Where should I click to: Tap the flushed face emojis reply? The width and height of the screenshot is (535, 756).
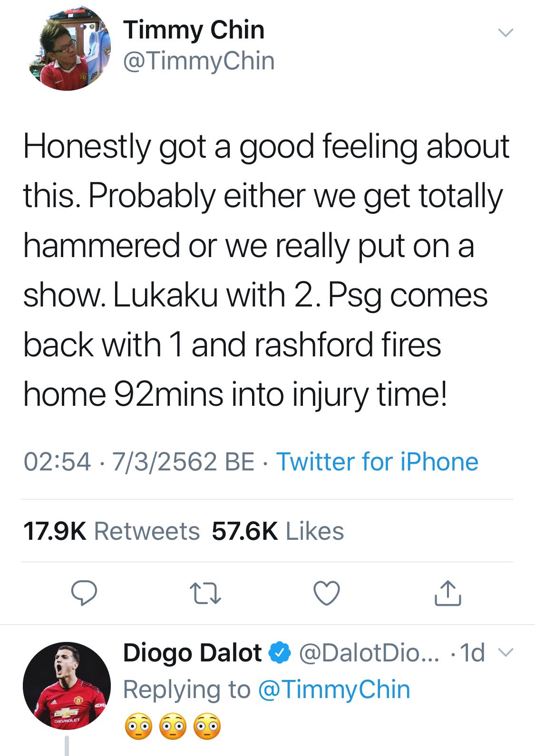[173, 727]
